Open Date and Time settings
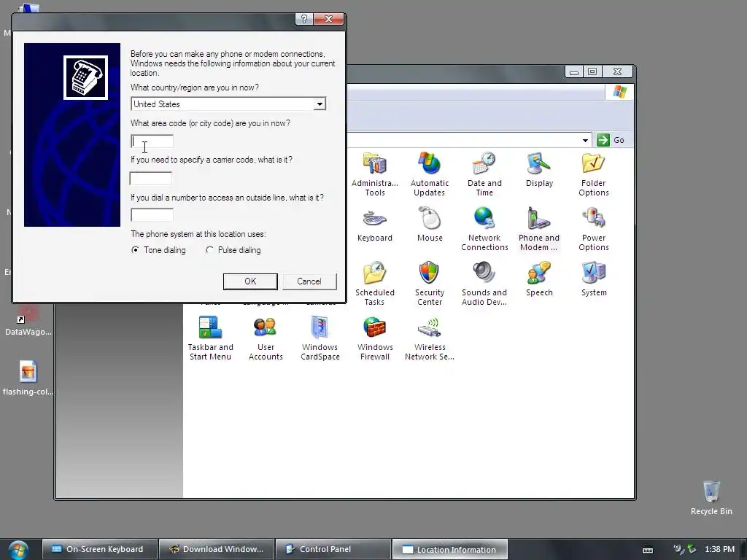The width and height of the screenshot is (747, 560). click(x=484, y=174)
